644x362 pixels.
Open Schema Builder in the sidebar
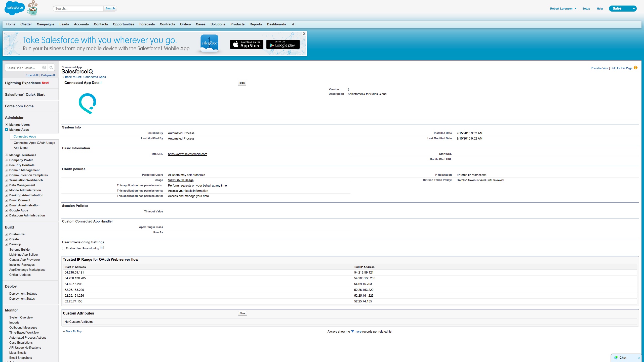(x=20, y=250)
